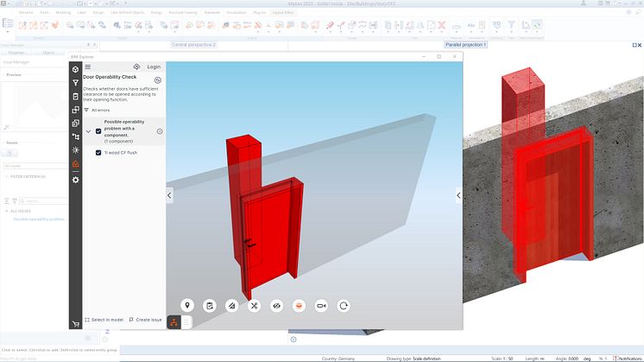Open the sun lighting panel in sidebar
The height and width of the screenshot is (362, 644).
pyautogui.click(x=76, y=150)
